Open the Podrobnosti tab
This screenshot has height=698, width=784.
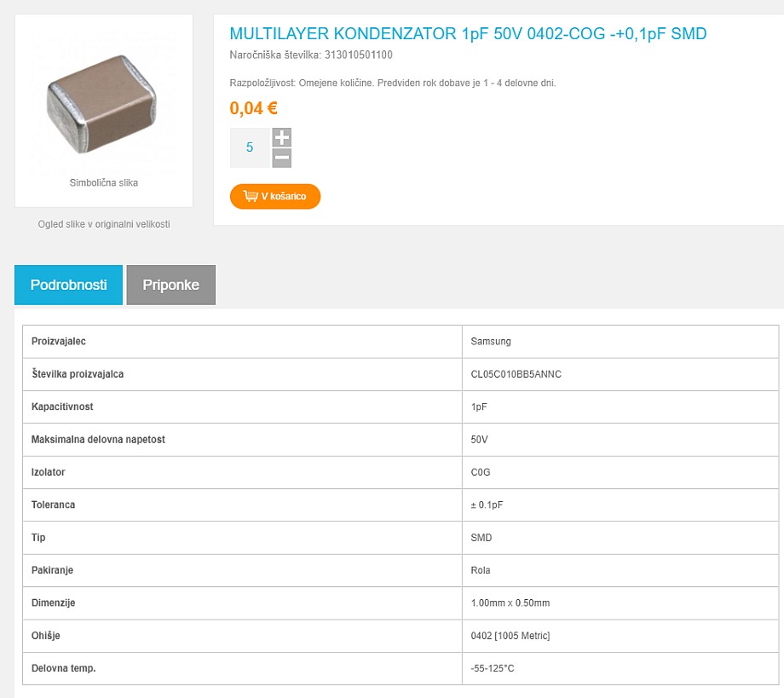[68, 285]
